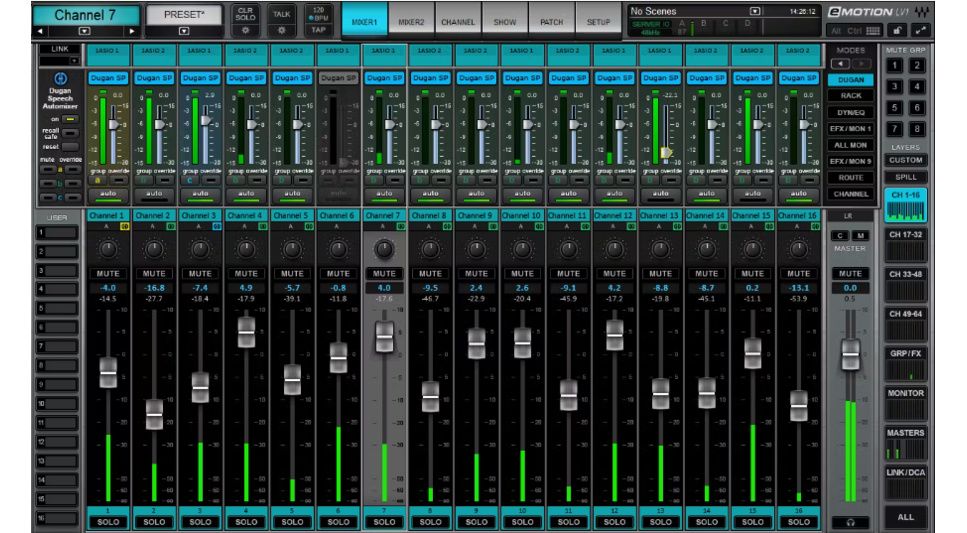
Task: Click the TALK button
Action: pyautogui.click(x=281, y=14)
